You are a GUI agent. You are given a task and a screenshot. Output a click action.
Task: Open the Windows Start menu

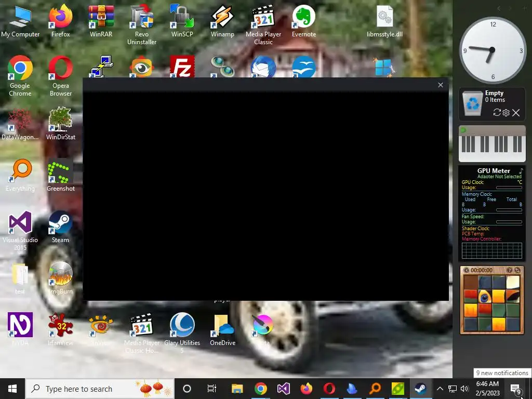12,389
